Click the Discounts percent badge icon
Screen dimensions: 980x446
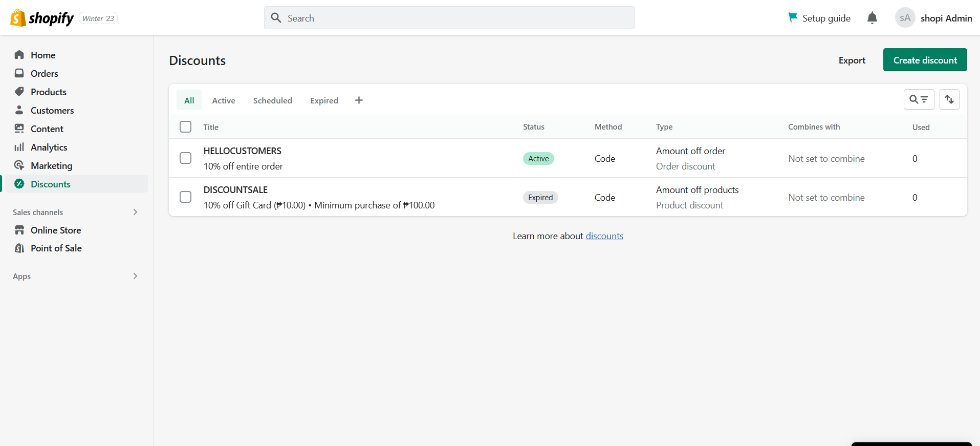(x=19, y=184)
